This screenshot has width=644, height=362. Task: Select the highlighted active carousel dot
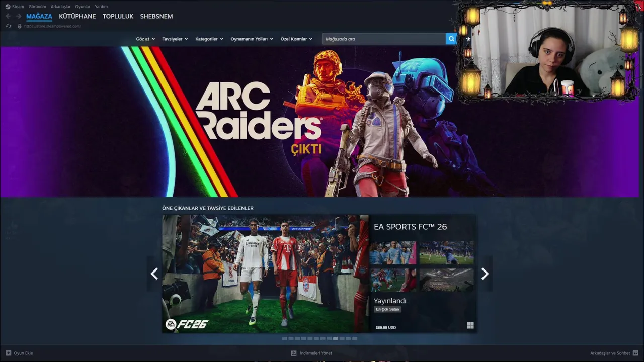coord(336,338)
